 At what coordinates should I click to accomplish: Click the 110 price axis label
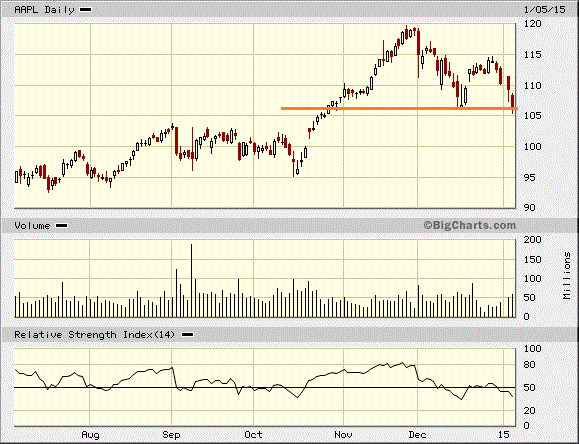(x=532, y=85)
